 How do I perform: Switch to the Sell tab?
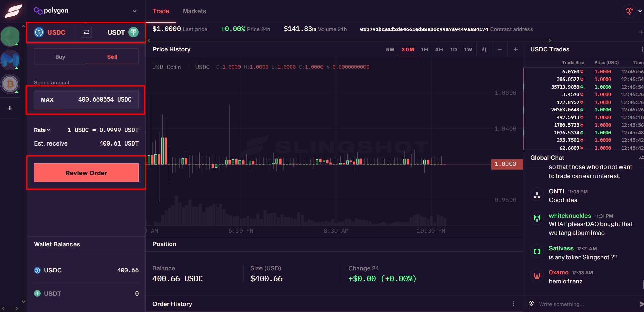[x=112, y=57]
